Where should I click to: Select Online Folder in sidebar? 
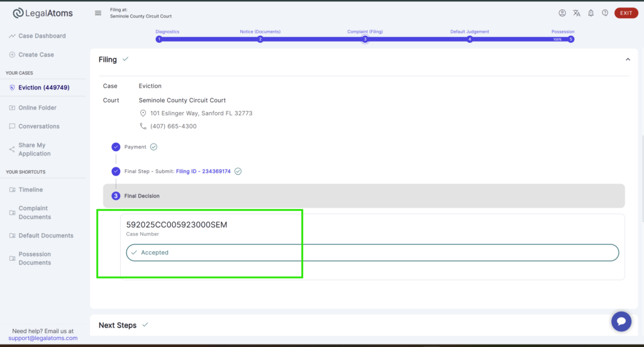pyautogui.click(x=37, y=108)
